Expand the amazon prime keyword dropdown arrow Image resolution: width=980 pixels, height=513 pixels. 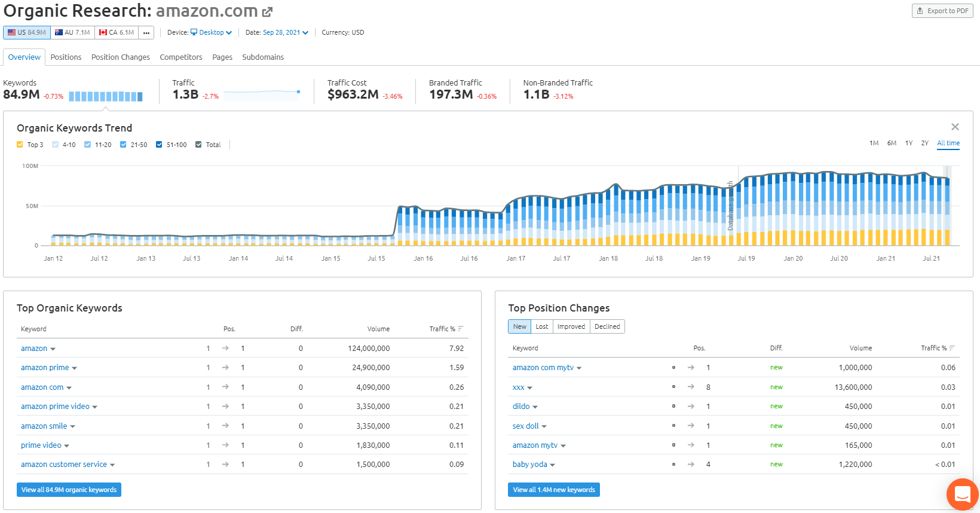click(x=75, y=368)
